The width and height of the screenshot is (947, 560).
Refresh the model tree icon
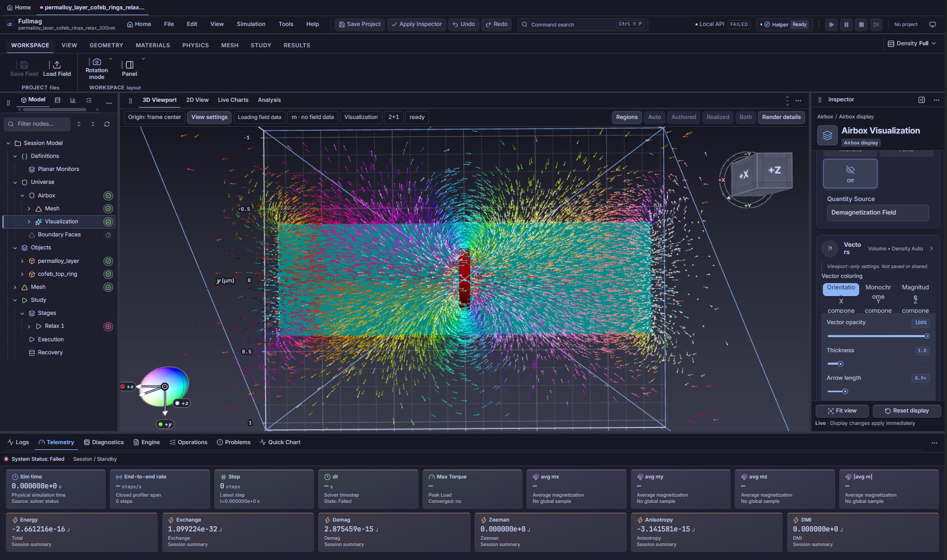107,124
